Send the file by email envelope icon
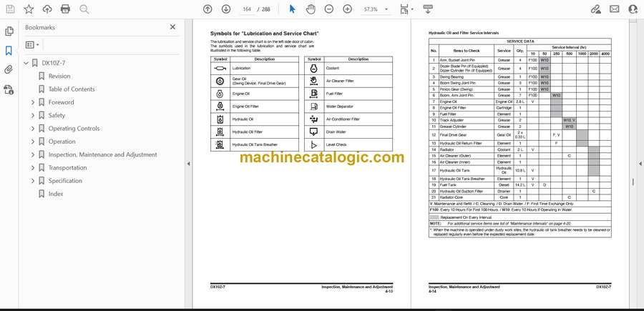 615,9
